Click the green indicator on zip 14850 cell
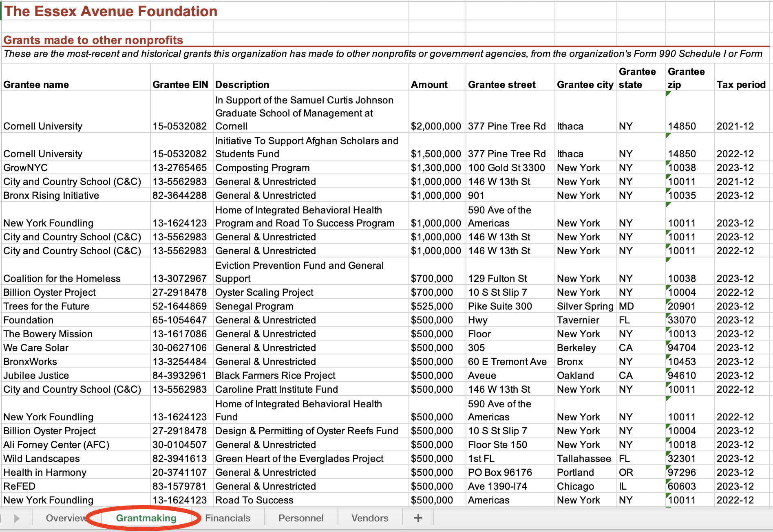The height and width of the screenshot is (532, 773). tap(668, 95)
